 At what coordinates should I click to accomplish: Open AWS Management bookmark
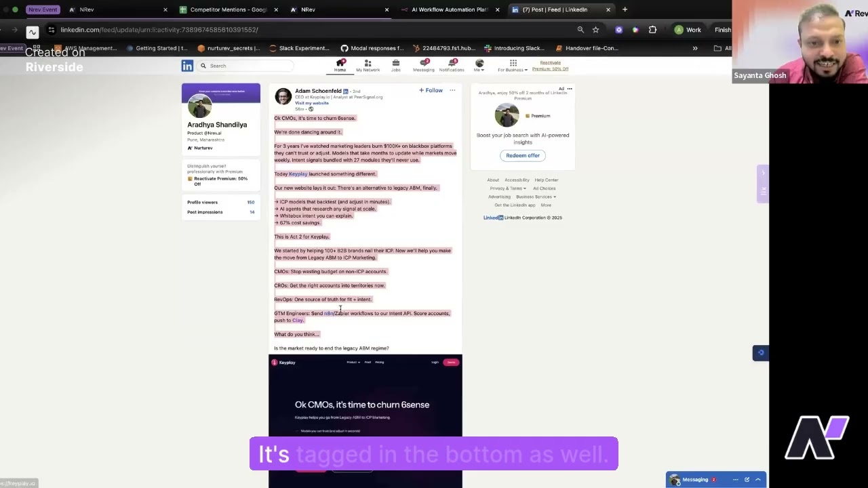coord(85,48)
